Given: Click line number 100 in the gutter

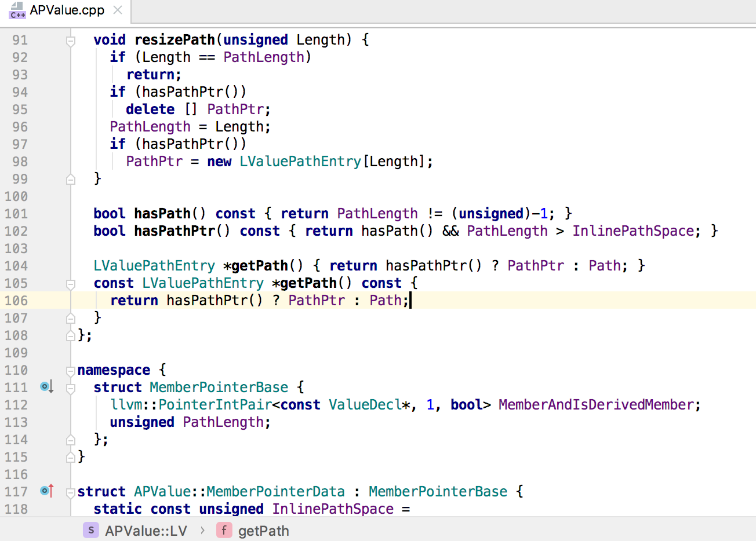Looking at the screenshot, I should [x=16, y=196].
